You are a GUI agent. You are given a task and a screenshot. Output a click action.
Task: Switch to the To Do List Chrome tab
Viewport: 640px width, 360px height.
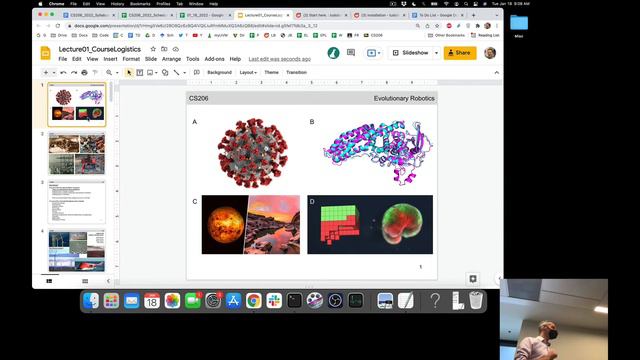438,15
